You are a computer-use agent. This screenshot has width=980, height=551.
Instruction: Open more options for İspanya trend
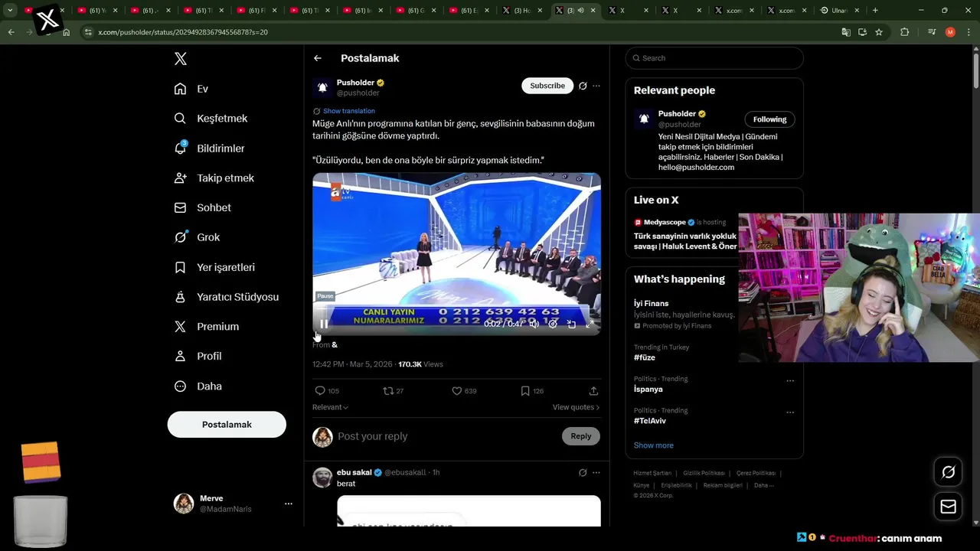790,380
